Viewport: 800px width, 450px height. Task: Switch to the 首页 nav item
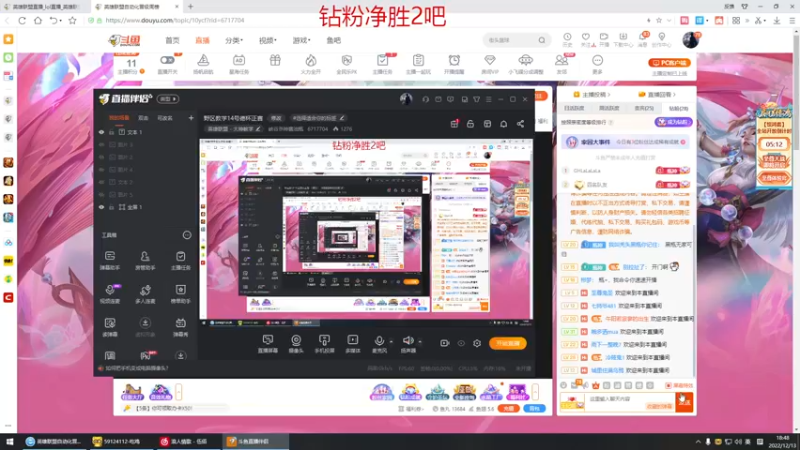tap(172, 40)
